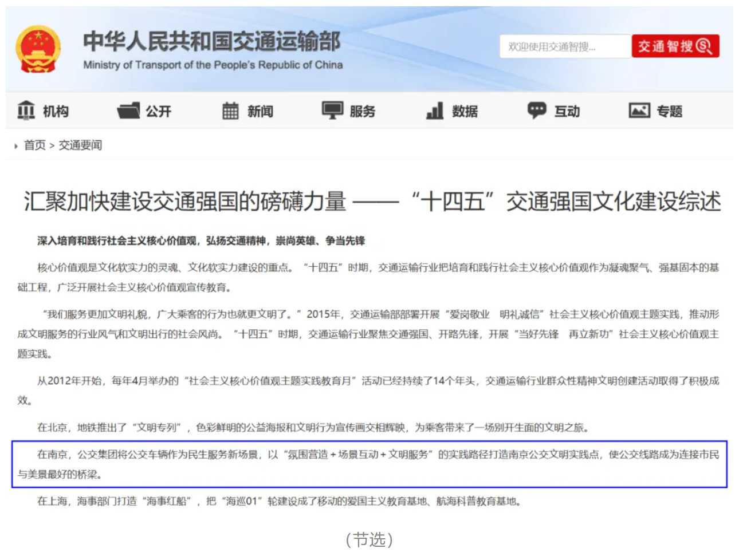Click the 新闻 calendar icon
The height and width of the screenshot is (560, 739).
230,111
